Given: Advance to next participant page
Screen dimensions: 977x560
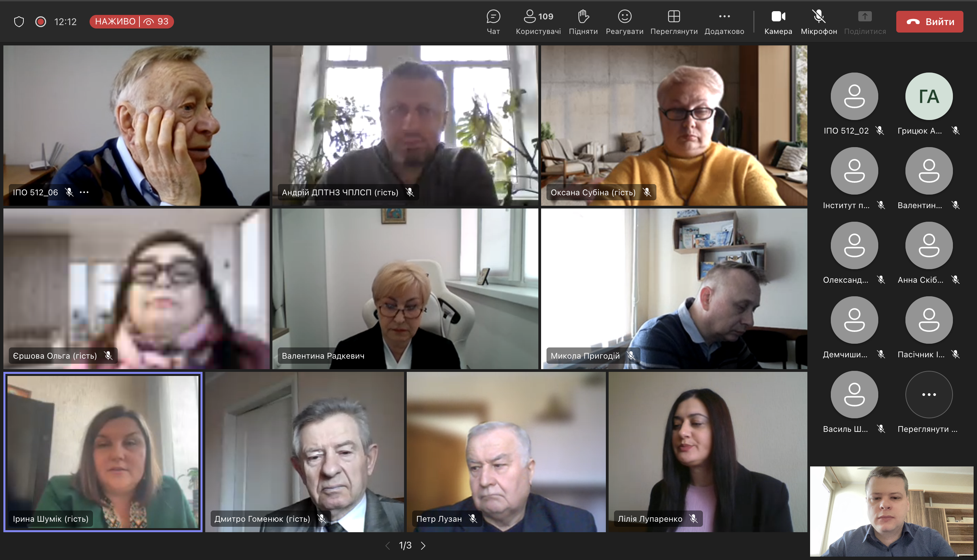Looking at the screenshot, I should point(423,545).
